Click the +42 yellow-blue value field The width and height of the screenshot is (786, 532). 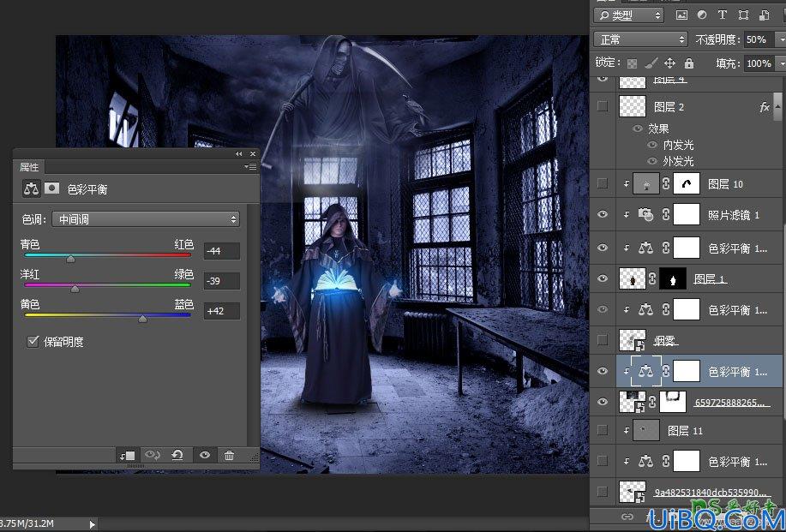click(221, 311)
